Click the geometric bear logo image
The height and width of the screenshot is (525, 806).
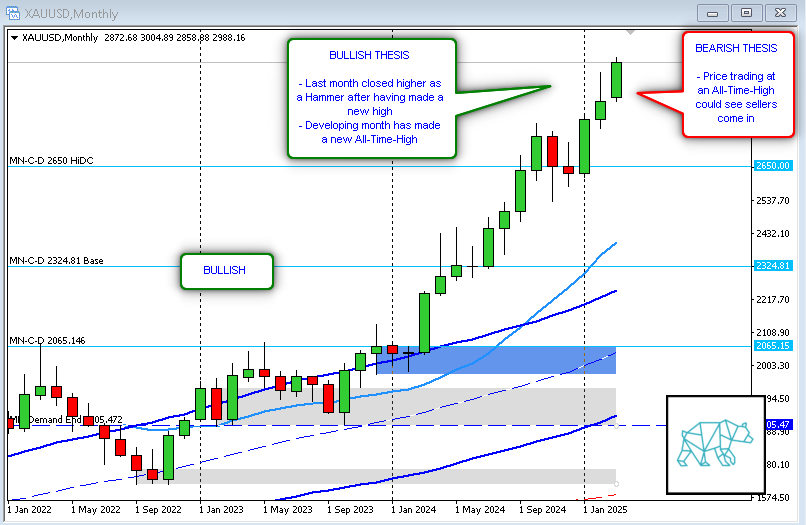pos(708,443)
